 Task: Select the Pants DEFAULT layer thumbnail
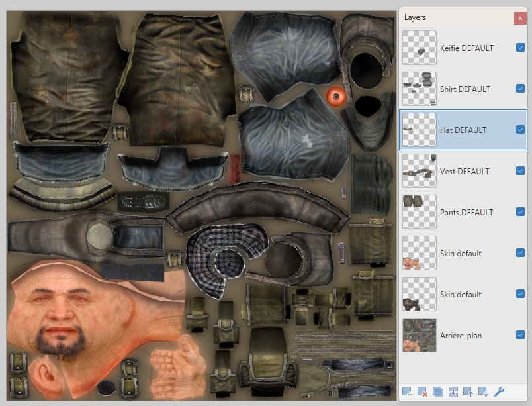click(420, 212)
